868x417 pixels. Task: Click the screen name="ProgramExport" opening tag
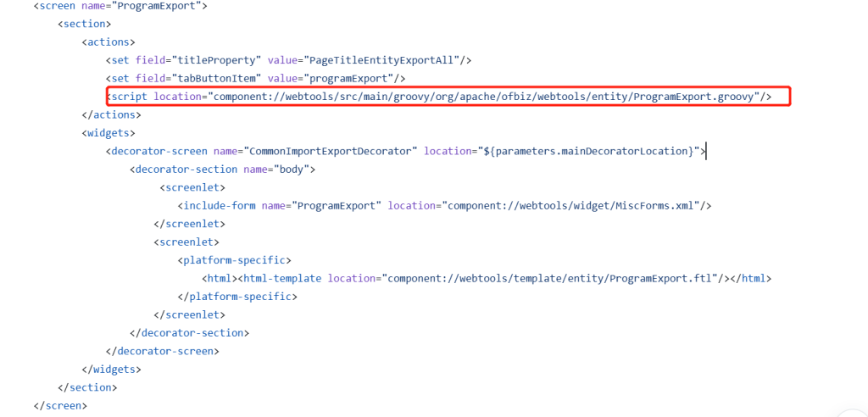tap(120, 7)
